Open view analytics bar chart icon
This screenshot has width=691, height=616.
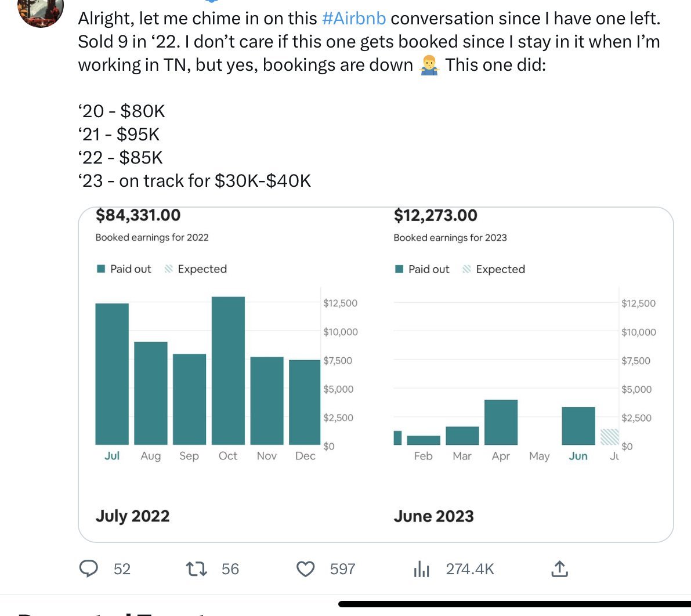point(422,569)
